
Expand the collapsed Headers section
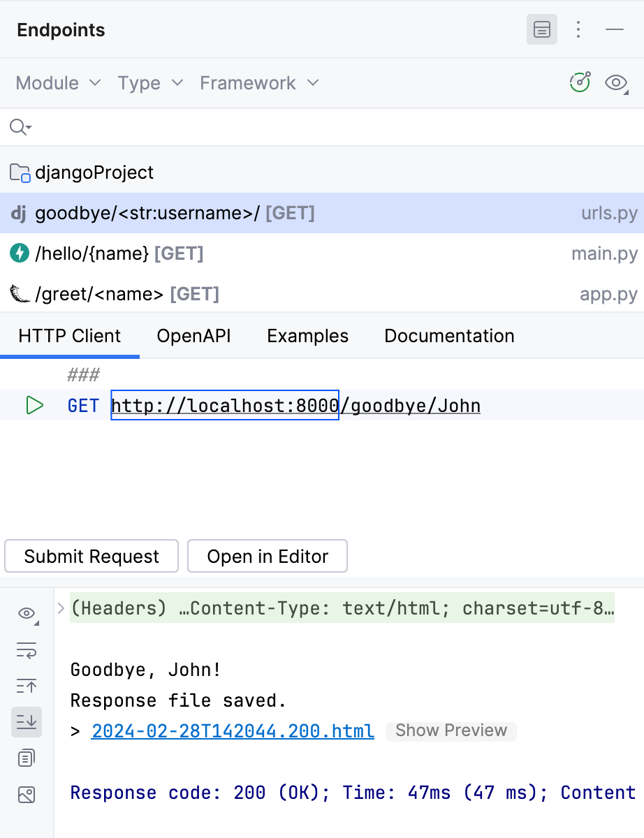coord(61,608)
